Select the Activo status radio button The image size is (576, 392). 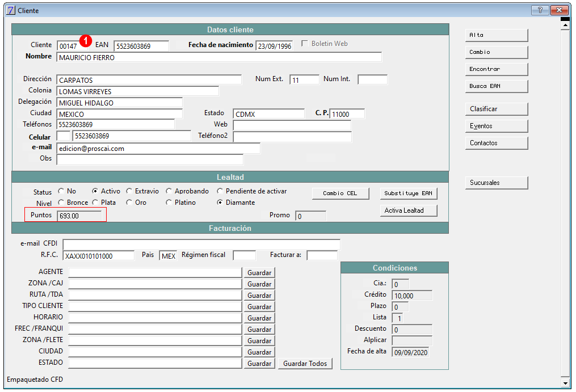point(95,191)
